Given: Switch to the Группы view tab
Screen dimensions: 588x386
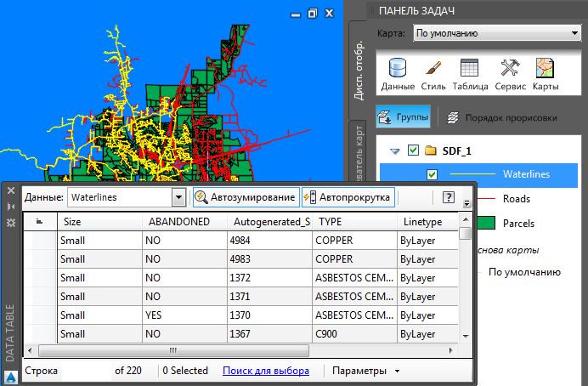Looking at the screenshot, I should 404,117.
